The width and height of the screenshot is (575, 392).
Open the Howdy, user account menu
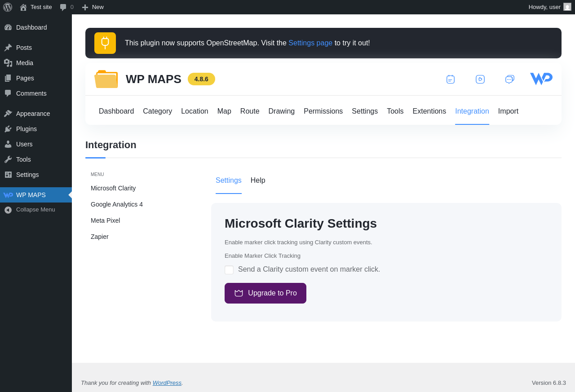(549, 7)
